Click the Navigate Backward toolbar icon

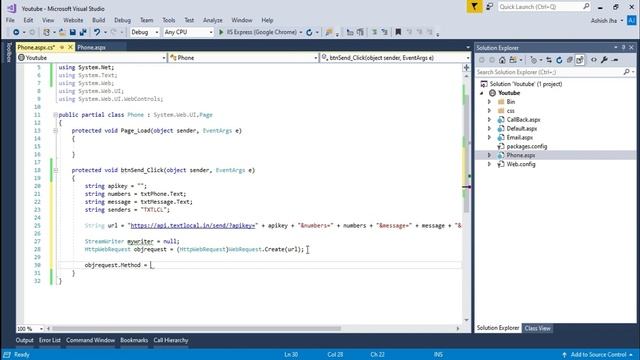[16, 32]
